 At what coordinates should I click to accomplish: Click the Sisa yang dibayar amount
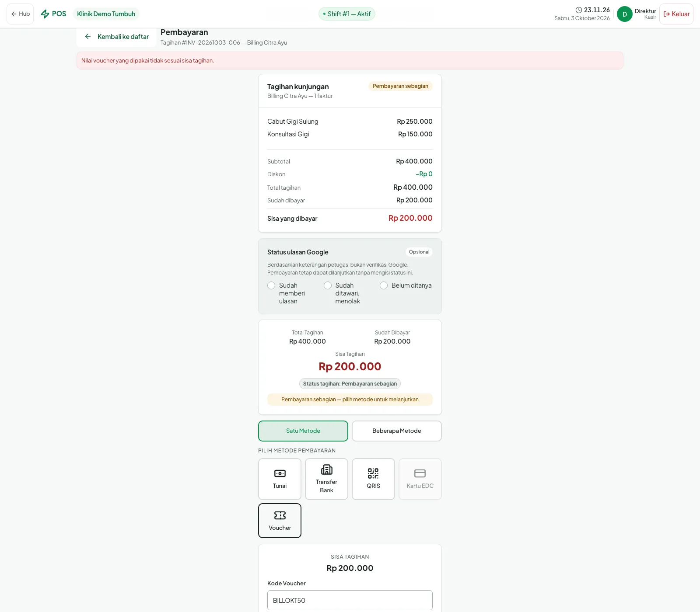[x=410, y=218]
